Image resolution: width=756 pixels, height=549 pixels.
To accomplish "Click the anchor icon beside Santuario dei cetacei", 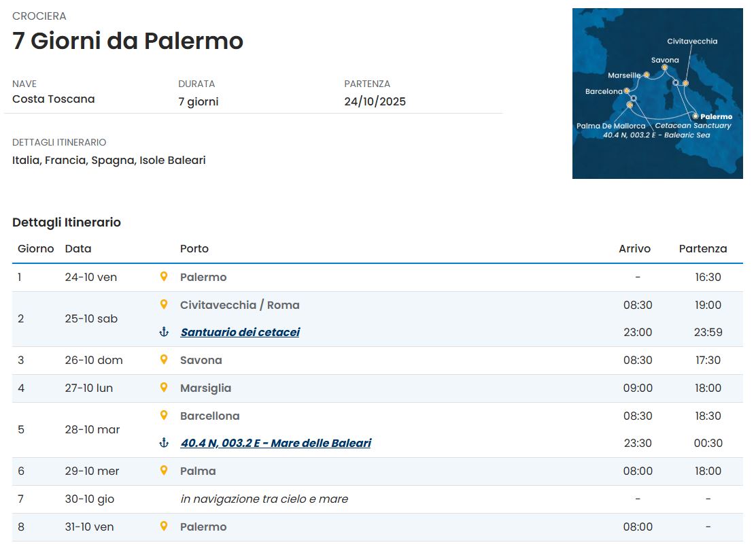I will coord(164,332).
